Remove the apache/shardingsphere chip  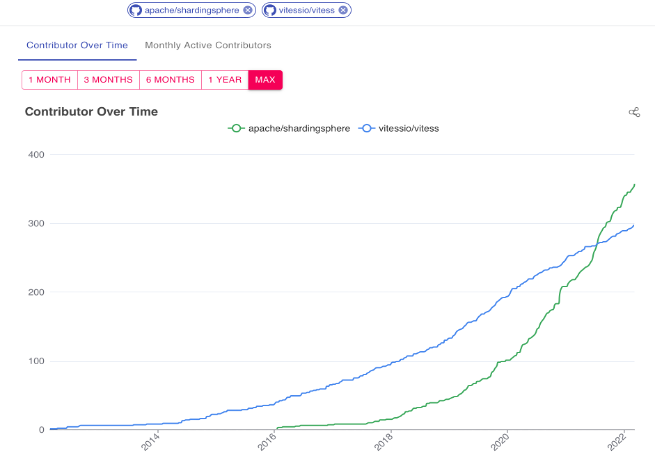(x=248, y=10)
